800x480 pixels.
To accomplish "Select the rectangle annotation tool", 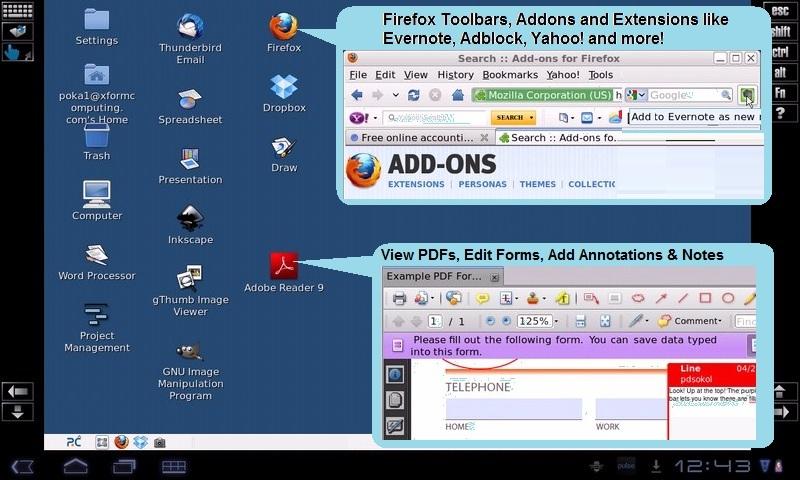I will [705, 298].
